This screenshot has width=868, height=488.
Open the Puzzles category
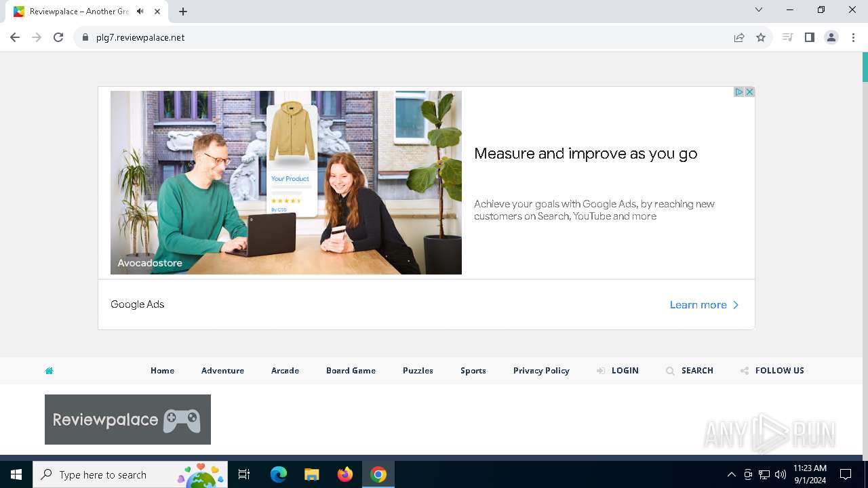click(418, 371)
